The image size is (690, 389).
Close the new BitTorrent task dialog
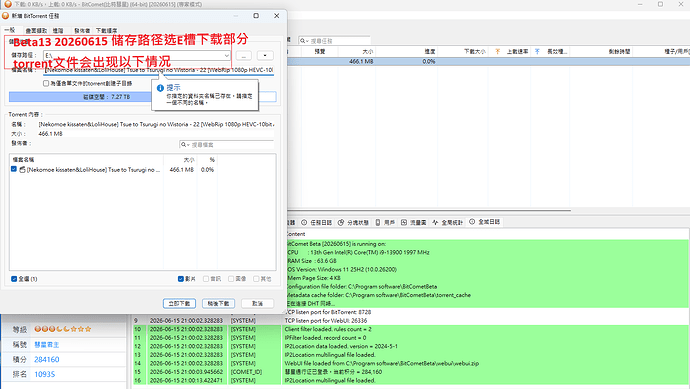click(276, 16)
